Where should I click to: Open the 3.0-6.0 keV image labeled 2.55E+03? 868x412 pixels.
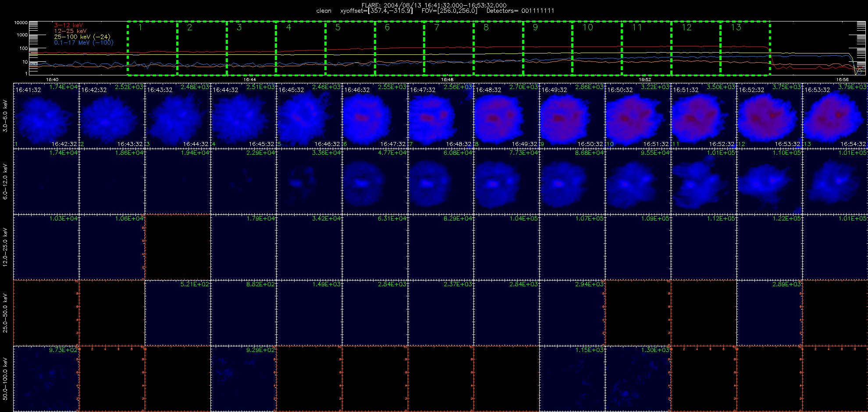click(375, 116)
